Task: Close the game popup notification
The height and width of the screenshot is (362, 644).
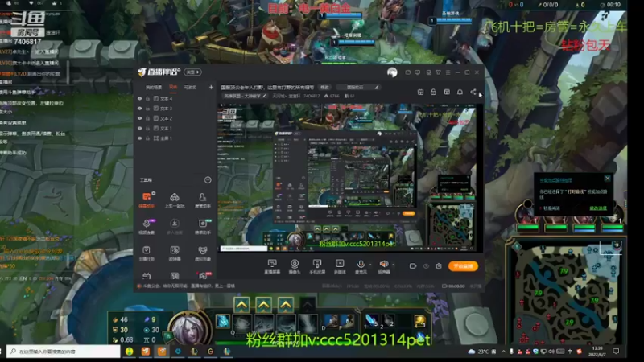Action: click(x=608, y=179)
